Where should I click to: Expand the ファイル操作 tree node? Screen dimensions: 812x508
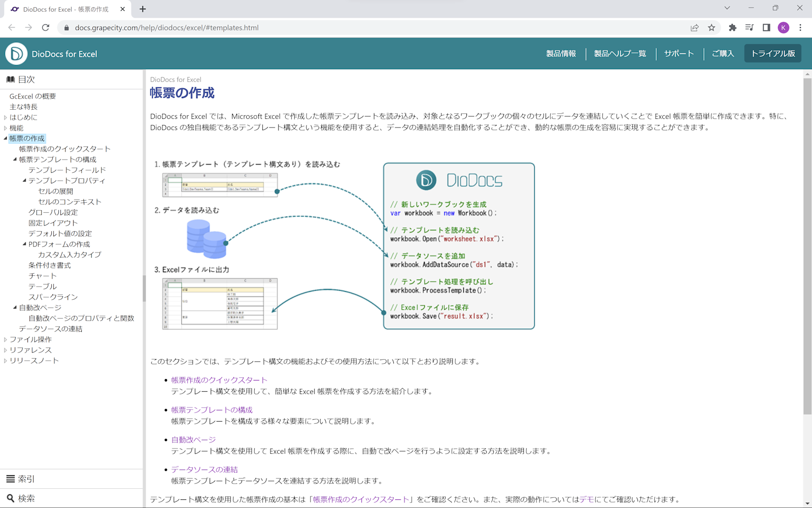(6, 339)
